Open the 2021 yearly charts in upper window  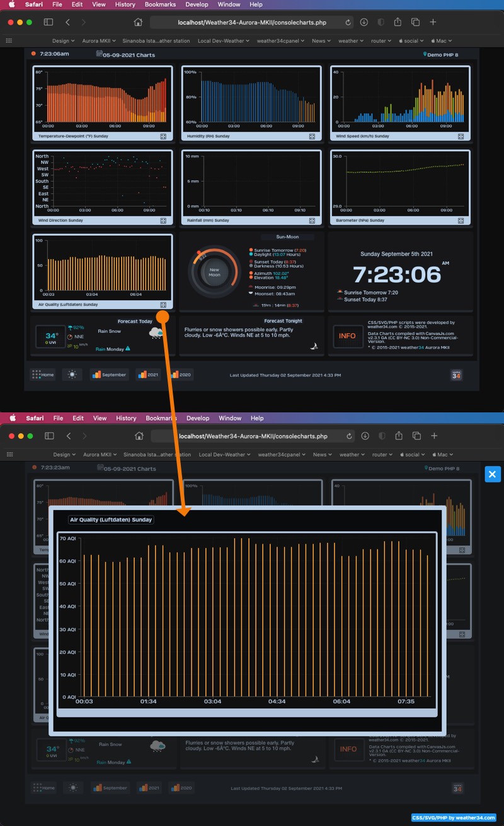[148, 375]
